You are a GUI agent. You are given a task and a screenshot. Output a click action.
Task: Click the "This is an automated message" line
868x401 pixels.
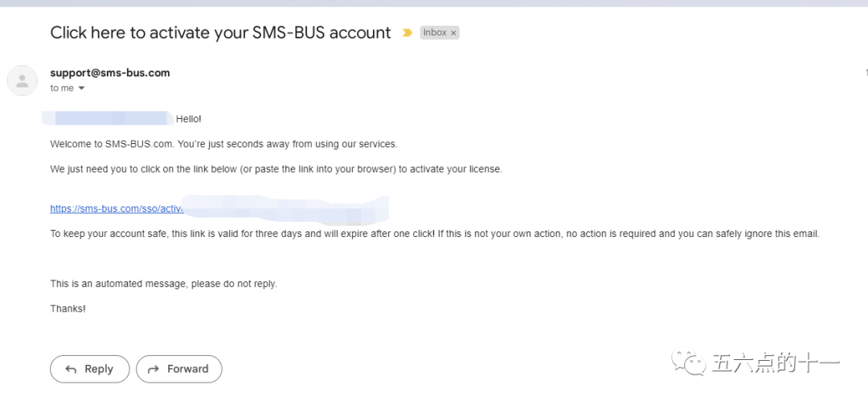(163, 284)
